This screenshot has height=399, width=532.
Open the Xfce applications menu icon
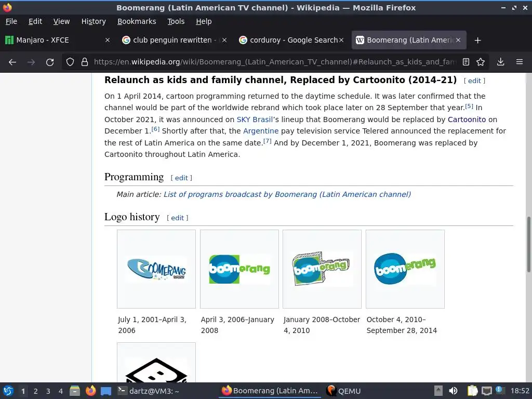[8, 391]
